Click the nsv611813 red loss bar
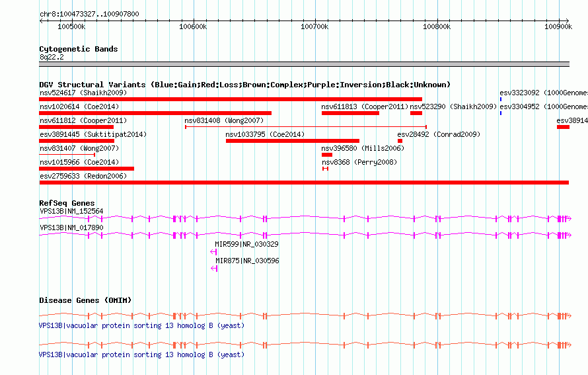 pos(350,113)
